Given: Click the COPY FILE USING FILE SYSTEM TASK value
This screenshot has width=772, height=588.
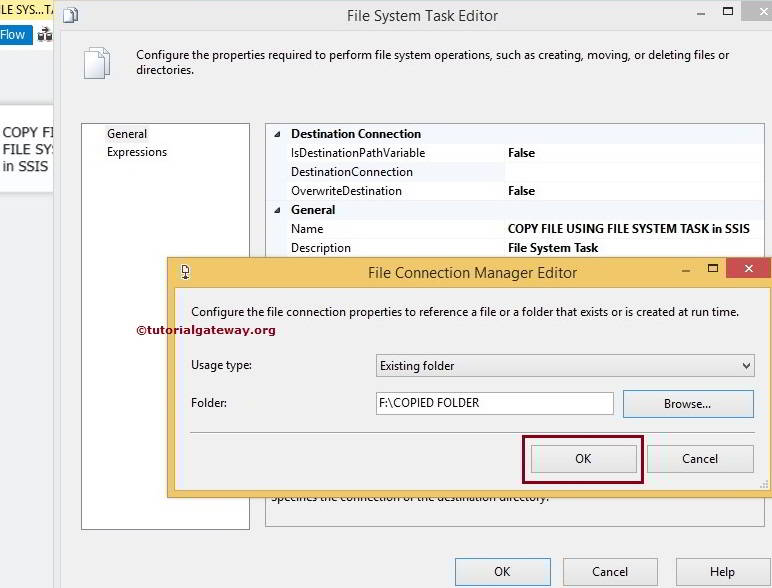Looking at the screenshot, I should tap(629, 229).
